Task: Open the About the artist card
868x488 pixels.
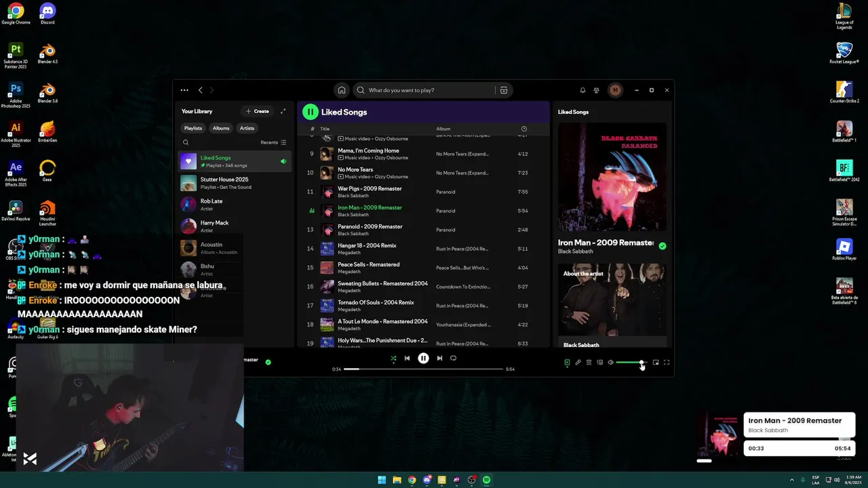Action: [612, 306]
